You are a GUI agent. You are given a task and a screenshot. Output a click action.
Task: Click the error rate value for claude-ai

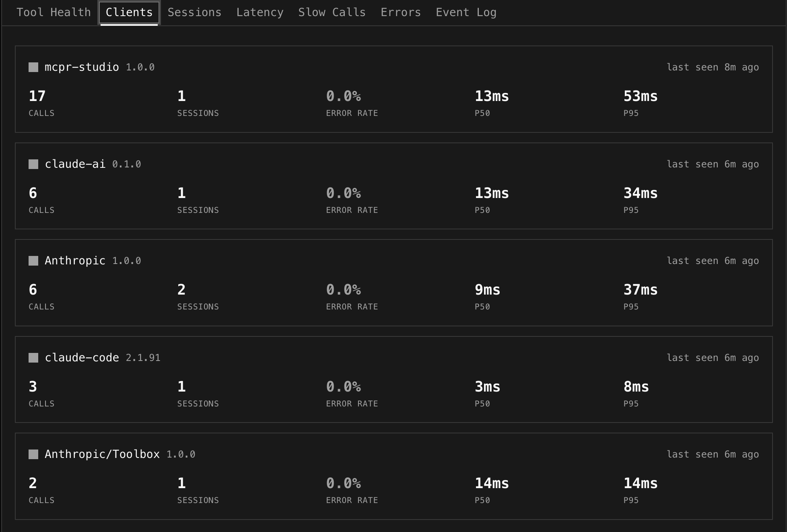point(344,193)
